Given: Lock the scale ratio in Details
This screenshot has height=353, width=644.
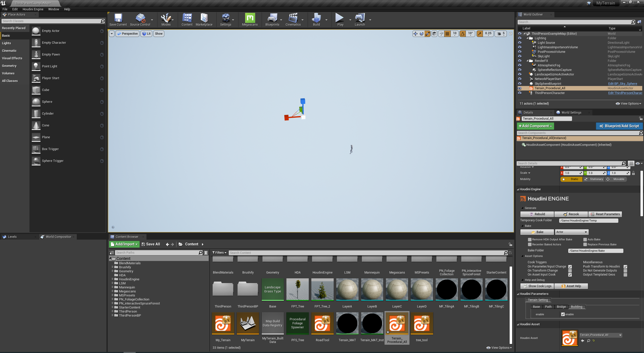Looking at the screenshot, I should coord(633,173).
